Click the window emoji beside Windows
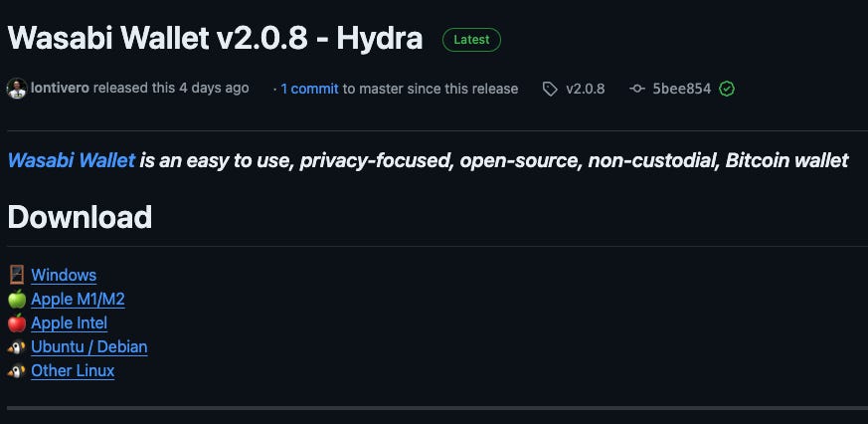This screenshot has height=424, width=868. (x=17, y=275)
